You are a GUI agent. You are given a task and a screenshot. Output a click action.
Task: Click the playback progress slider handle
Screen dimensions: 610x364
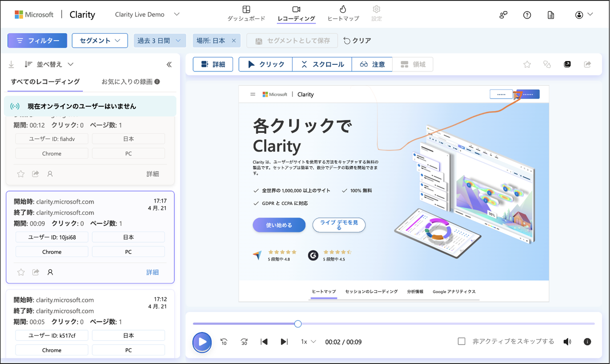298,324
